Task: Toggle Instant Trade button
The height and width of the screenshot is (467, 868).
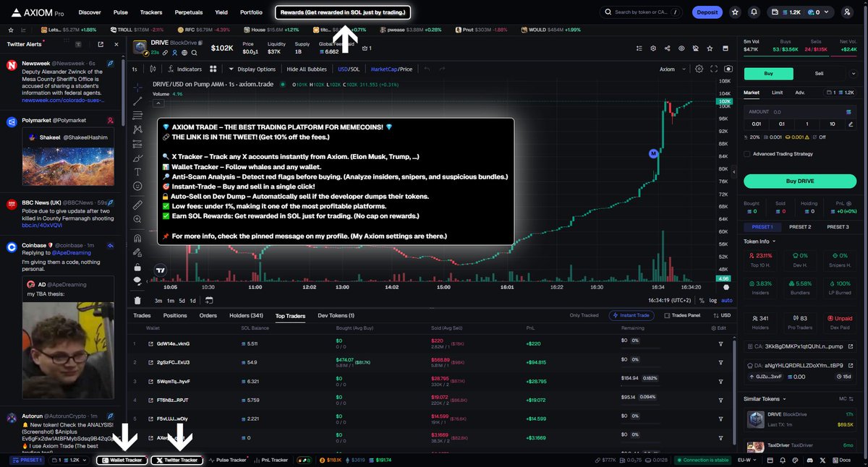Action: (633, 316)
